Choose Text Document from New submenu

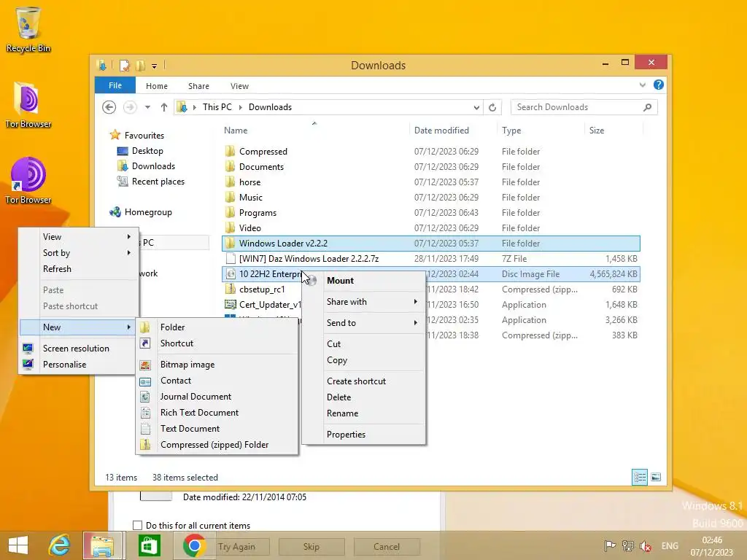217,429
